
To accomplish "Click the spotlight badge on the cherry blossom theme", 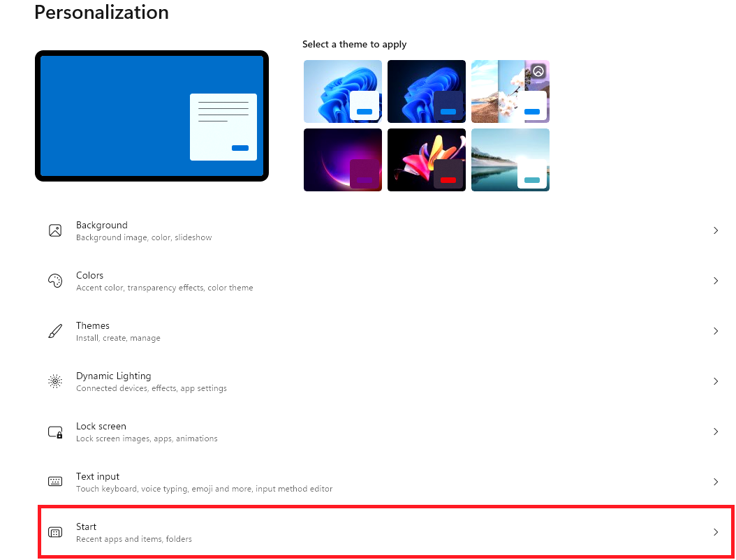I will click(538, 71).
